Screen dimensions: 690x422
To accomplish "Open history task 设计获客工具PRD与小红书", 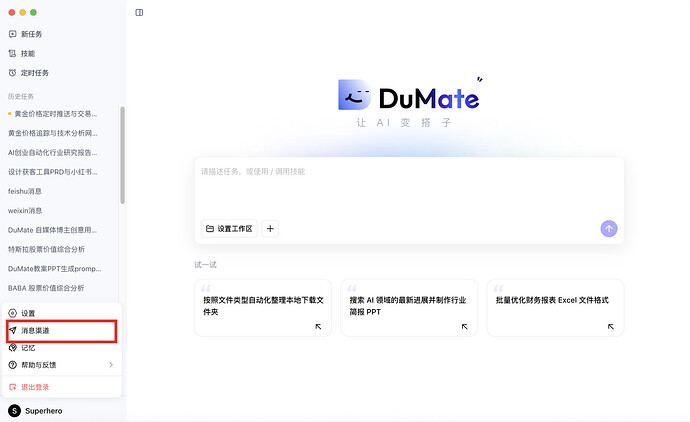I will click(x=53, y=172).
